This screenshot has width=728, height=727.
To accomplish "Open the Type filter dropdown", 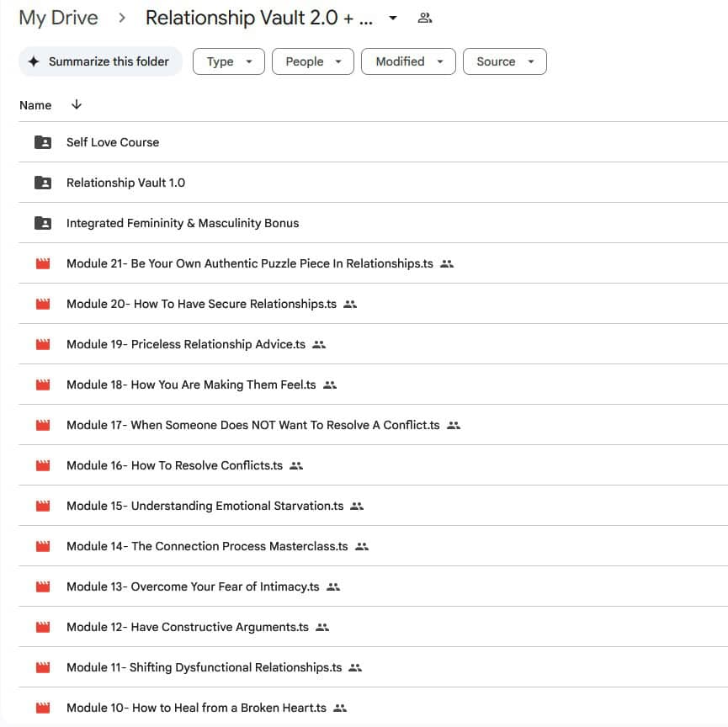I will tap(228, 61).
